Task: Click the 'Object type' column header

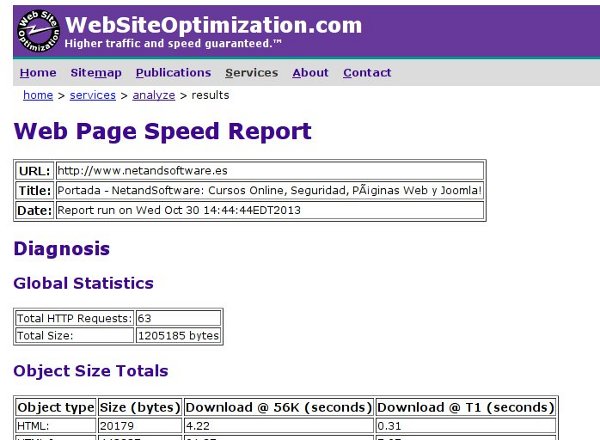Action: coord(56,407)
